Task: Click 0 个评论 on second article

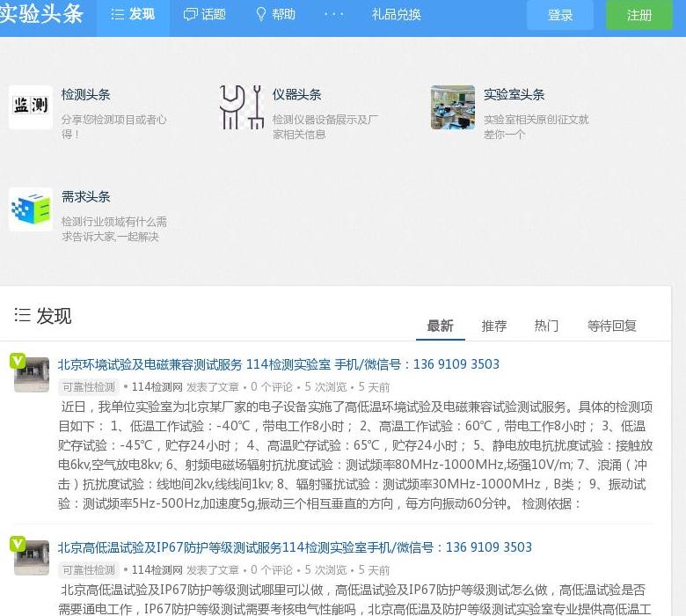Action: (271, 570)
